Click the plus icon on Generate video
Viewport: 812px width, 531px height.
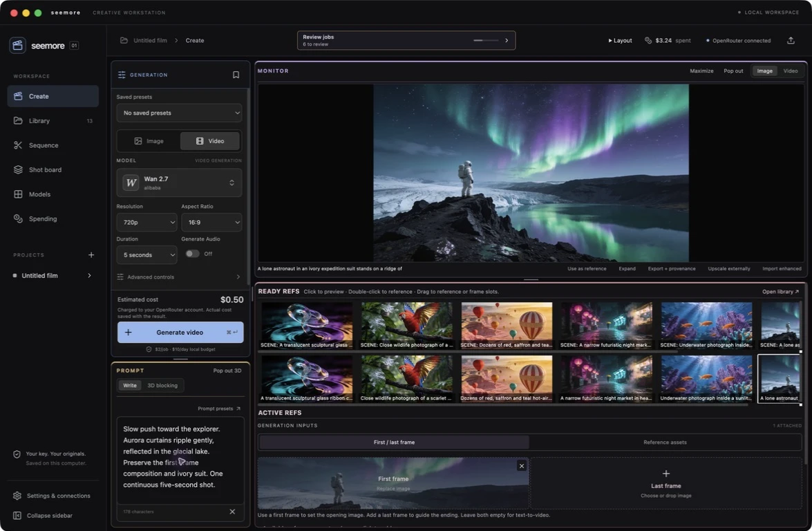click(129, 333)
